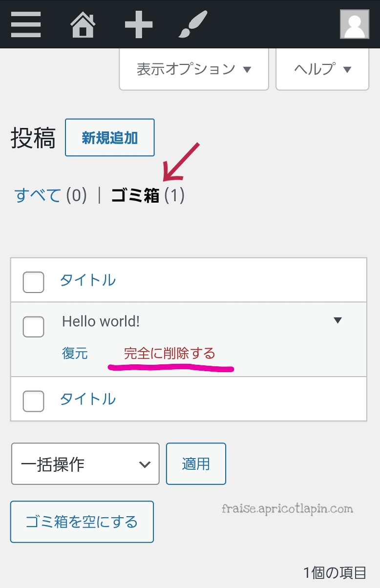The image size is (380, 588).
Task: Tick the select-all checkbox in the bottom タイトル row
Action: click(34, 401)
